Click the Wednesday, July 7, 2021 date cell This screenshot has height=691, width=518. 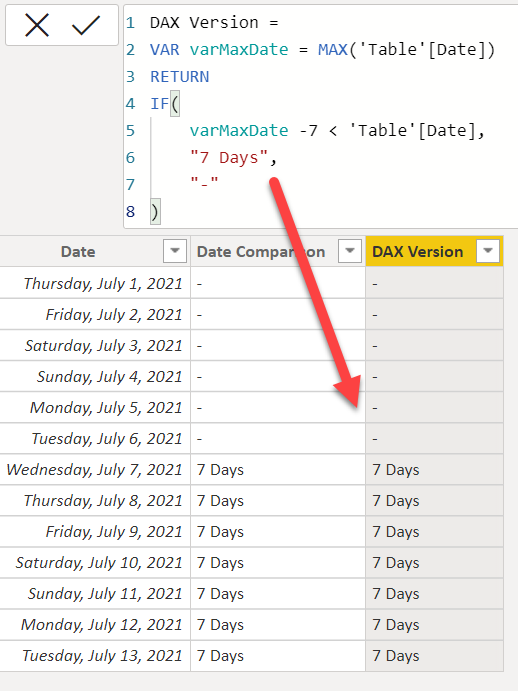(x=95, y=469)
